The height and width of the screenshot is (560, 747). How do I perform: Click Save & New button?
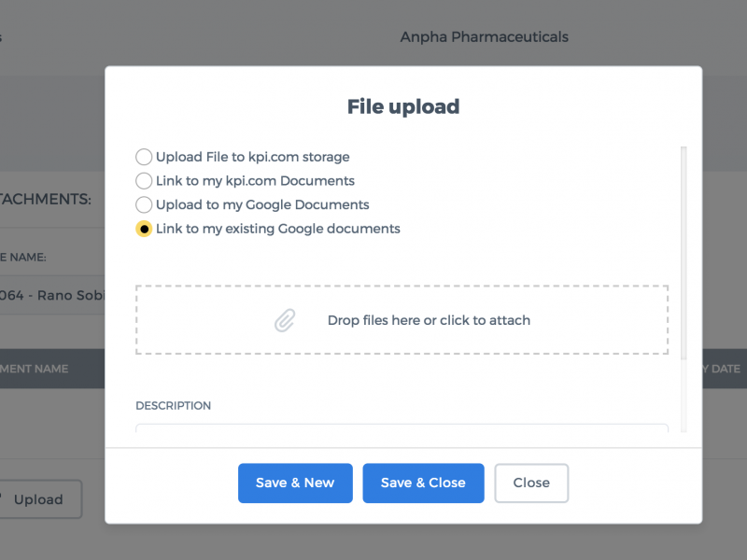coord(295,483)
